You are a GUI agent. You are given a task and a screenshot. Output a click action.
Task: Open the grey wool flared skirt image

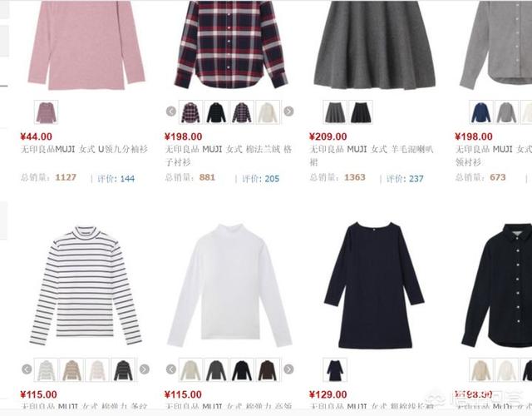[374, 46]
